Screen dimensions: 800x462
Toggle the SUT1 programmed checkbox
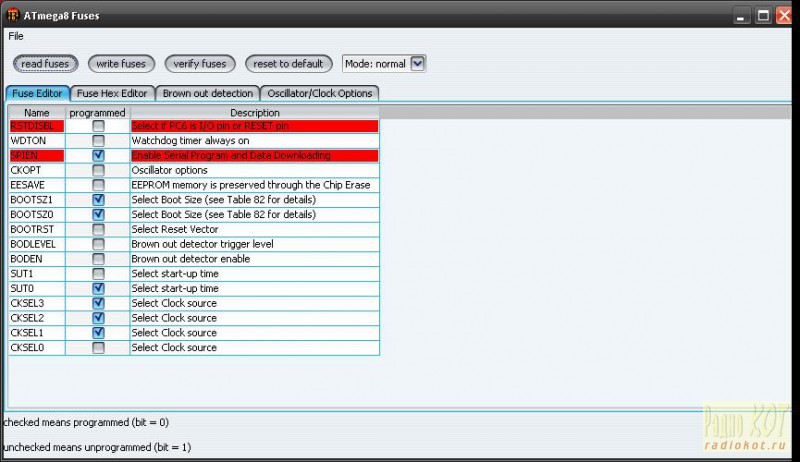coord(98,274)
